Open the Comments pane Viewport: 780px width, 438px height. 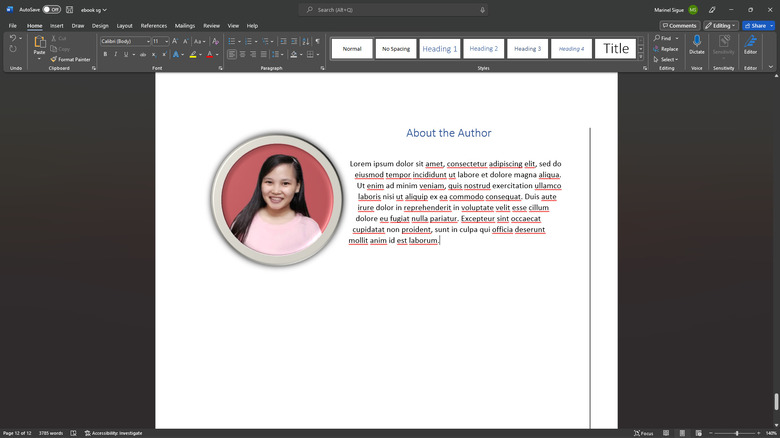679,25
